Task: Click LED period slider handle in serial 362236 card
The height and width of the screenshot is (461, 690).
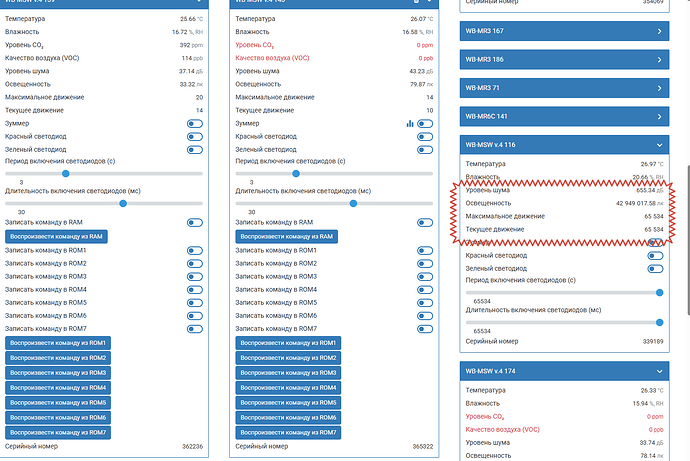Action: (x=66, y=174)
